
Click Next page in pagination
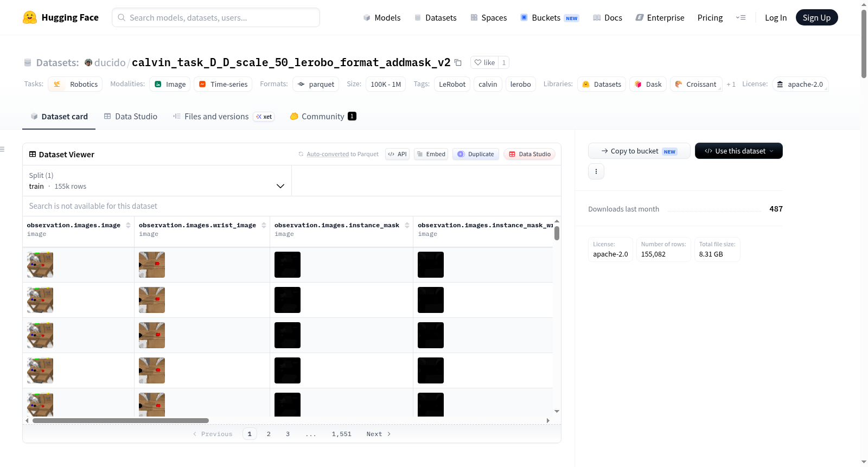tap(379, 434)
